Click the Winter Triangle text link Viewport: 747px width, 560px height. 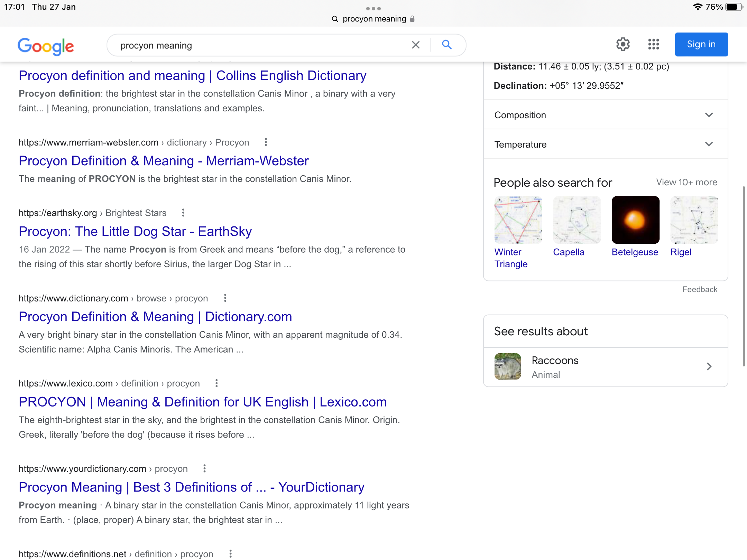511,258
